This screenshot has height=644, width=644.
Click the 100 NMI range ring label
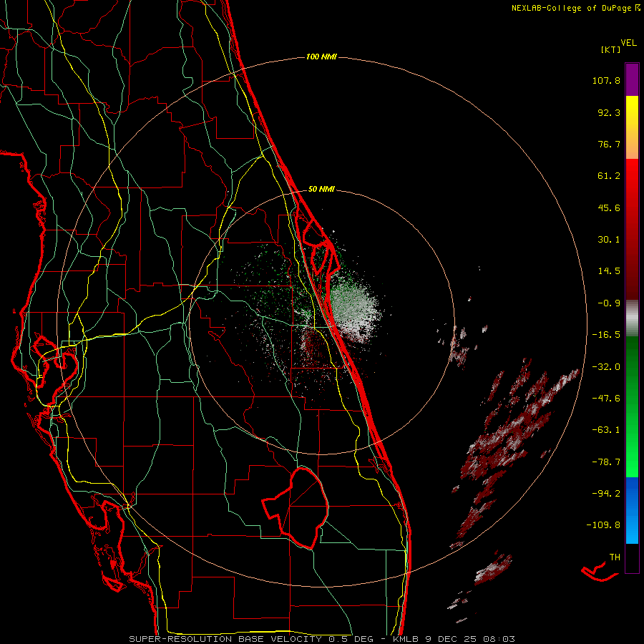(x=321, y=57)
